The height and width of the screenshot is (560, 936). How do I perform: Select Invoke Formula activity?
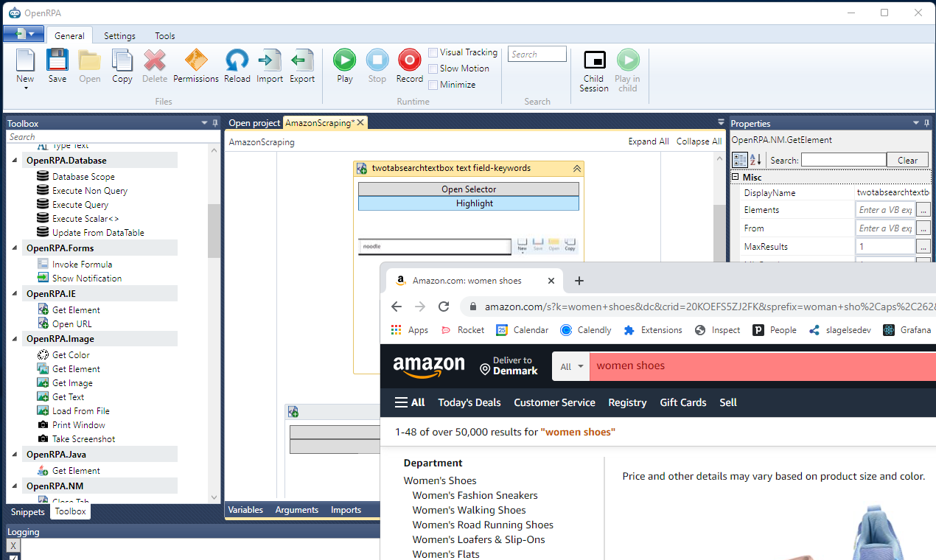(x=82, y=265)
